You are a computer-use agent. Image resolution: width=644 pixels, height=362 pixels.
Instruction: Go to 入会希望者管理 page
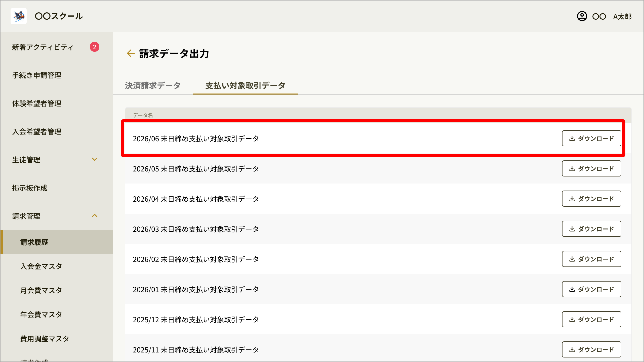click(x=37, y=131)
